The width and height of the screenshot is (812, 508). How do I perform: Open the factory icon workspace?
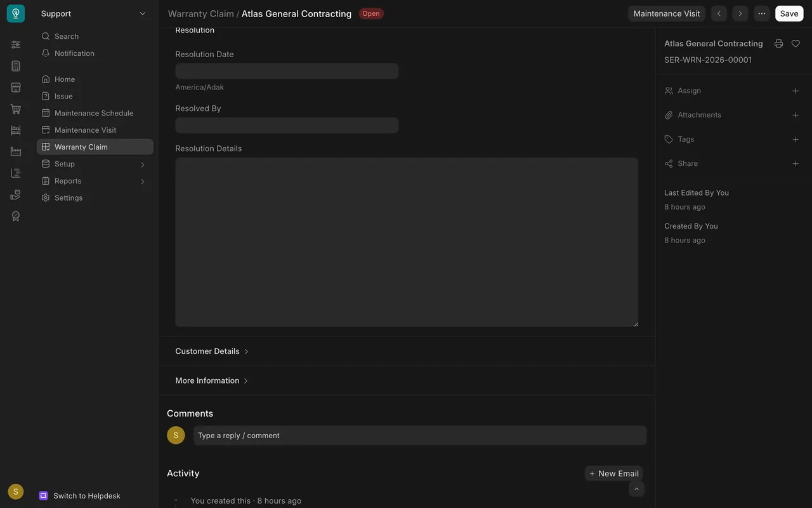point(16,152)
